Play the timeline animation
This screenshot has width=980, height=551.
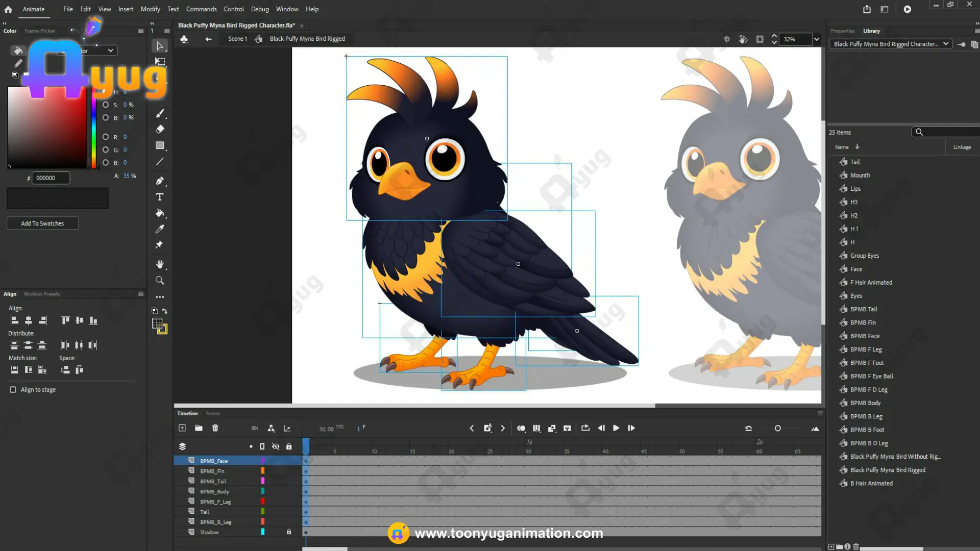coord(616,428)
